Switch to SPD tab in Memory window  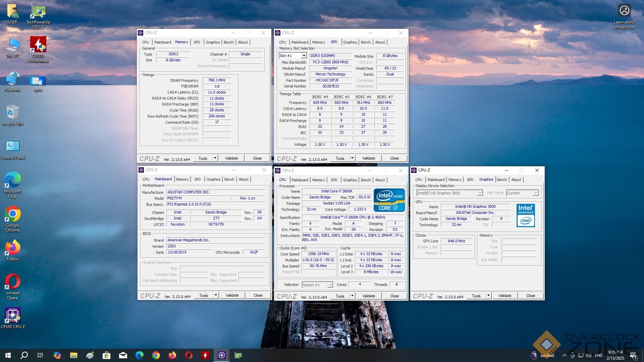pyautogui.click(x=197, y=42)
